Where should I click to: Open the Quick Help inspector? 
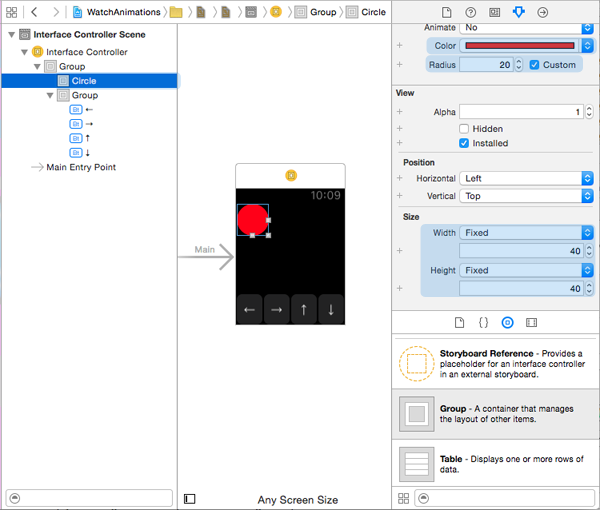tap(470, 12)
